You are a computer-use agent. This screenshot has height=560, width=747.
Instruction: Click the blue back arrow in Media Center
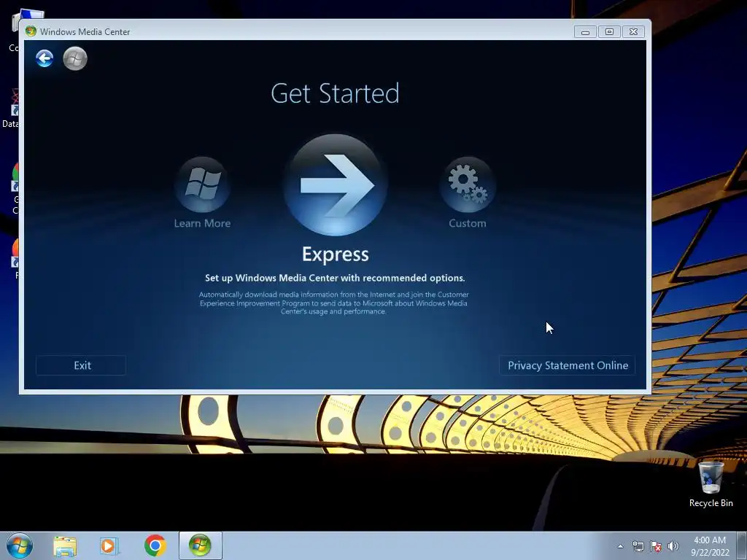pyautogui.click(x=44, y=58)
